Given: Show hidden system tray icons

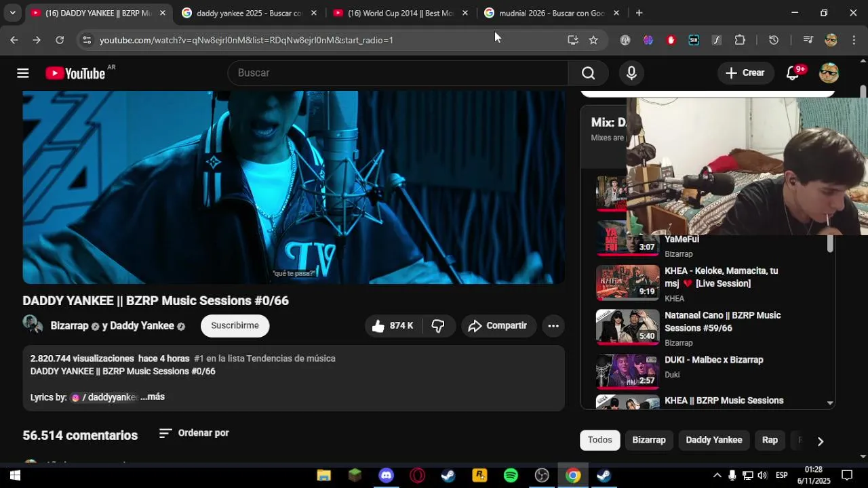Looking at the screenshot, I should tap(717, 476).
